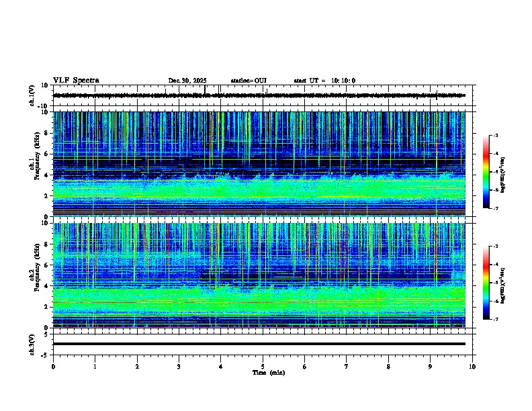This screenshot has height=411, width=532.
Task: Click the ch.1 voltage waveform trace
Action: tap(259, 95)
